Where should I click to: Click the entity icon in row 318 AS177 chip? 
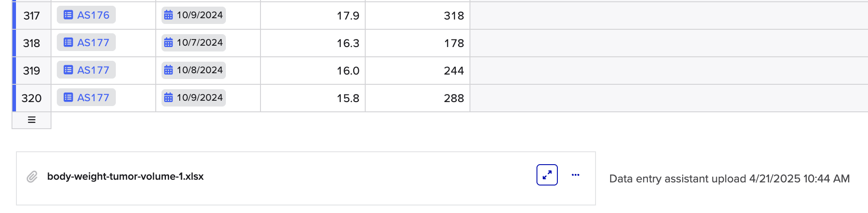(68, 43)
